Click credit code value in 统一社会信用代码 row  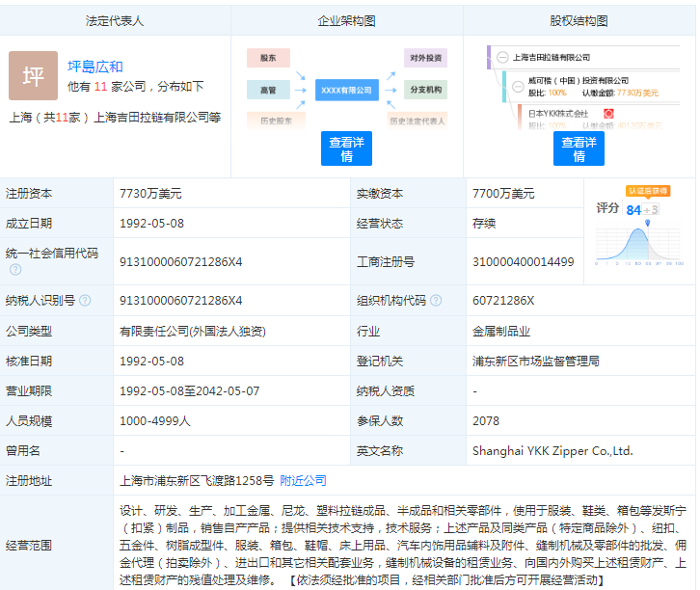click(x=181, y=262)
